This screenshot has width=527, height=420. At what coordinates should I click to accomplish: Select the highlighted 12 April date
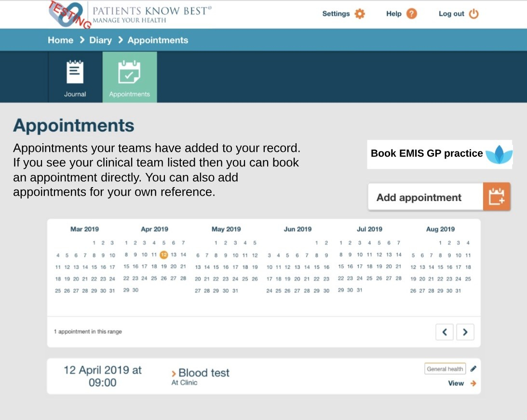point(163,255)
